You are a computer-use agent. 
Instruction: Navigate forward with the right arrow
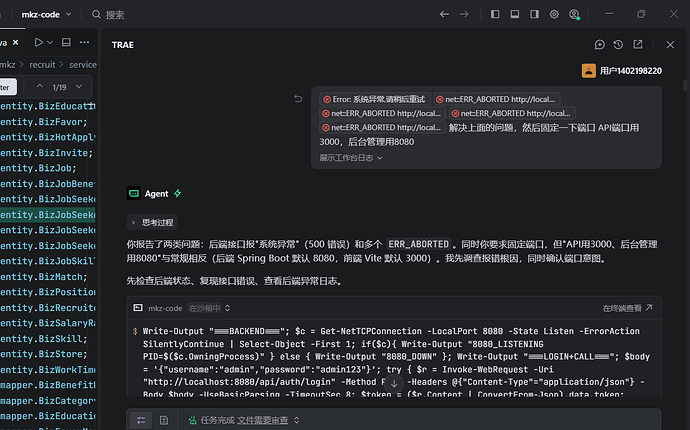coord(464,15)
